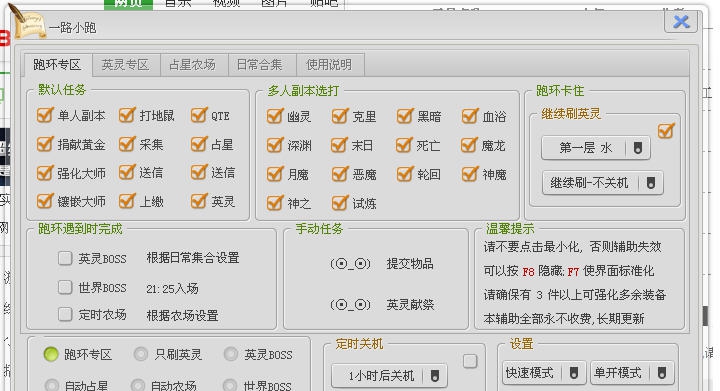The image size is (720, 391).
Task: Uncheck the 魔龙 dungeon
Action: (x=470, y=145)
